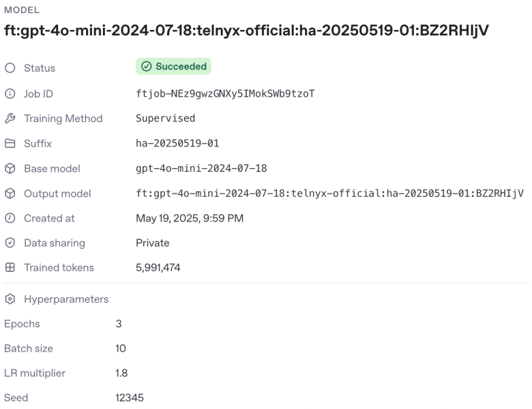This screenshot has height=409, width=532.
Task: Click the Trained tokens grid icon
Action: (x=10, y=268)
